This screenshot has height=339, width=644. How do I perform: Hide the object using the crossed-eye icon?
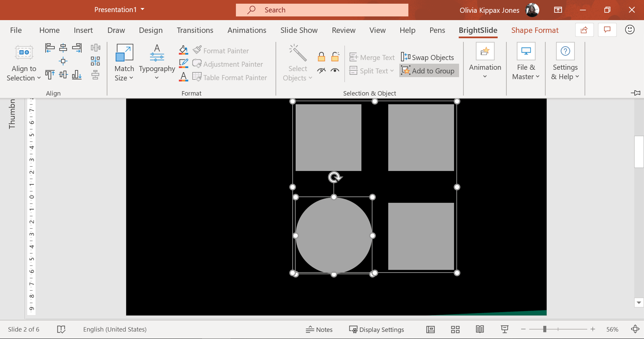click(x=321, y=70)
